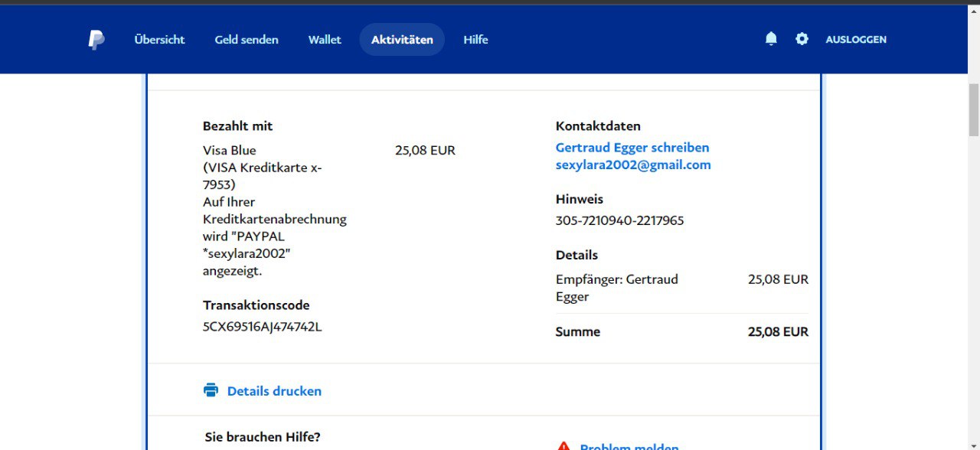Click the 'Gertraud Egger schreiben' link

[x=632, y=148]
